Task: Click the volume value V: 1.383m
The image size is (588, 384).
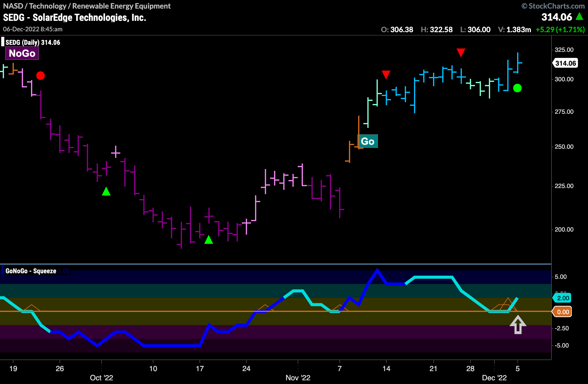Action: (x=514, y=29)
